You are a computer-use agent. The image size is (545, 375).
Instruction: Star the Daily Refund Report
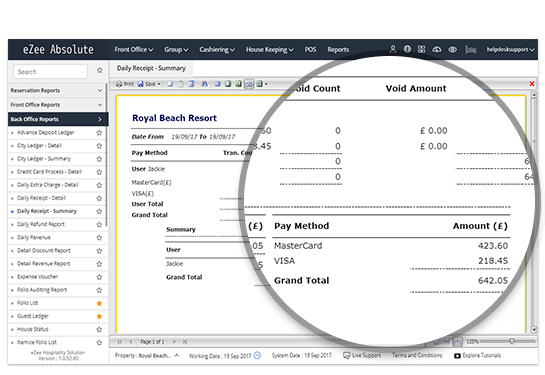tap(99, 225)
